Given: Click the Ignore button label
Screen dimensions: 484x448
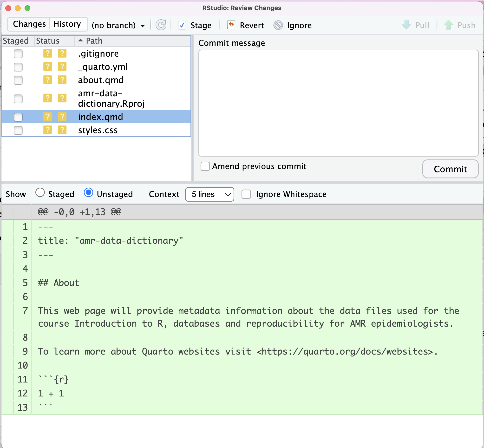Looking at the screenshot, I should pyautogui.click(x=299, y=25).
